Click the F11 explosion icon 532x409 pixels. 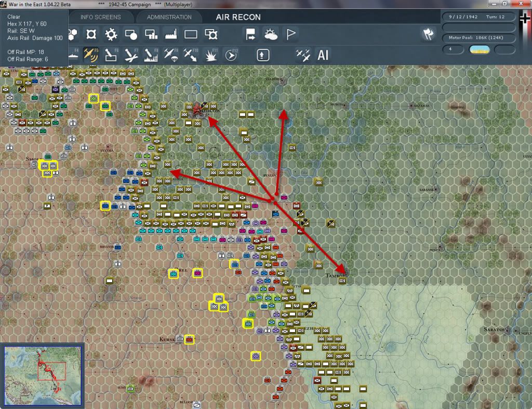[x=211, y=55]
